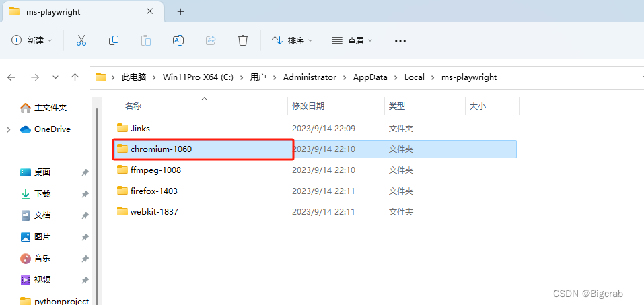Open recent locations chevron dropdown
Screen dimensions: 644x305
pyautogui.click(x=55, y=77)
